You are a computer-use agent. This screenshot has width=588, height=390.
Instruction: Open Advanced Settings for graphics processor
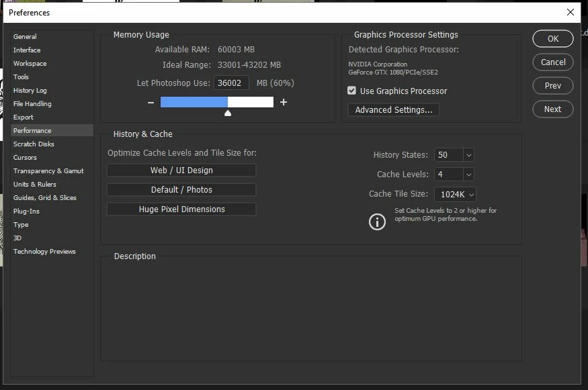coord(393,110)
